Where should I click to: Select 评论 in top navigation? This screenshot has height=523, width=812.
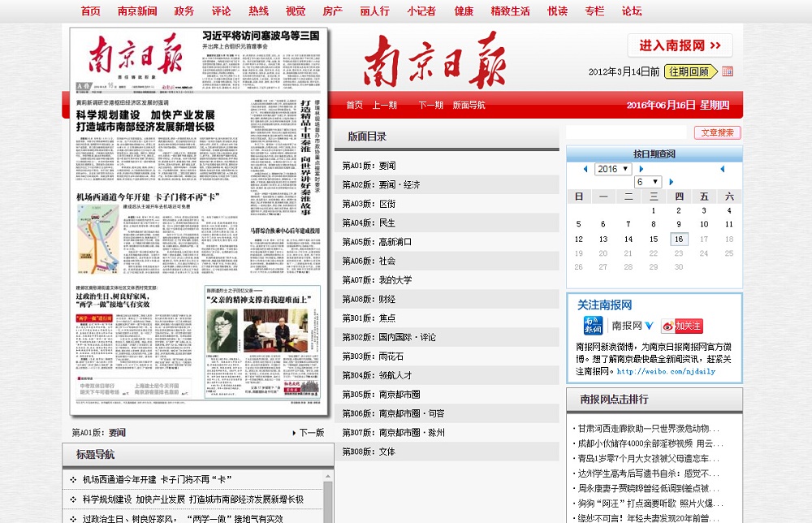pyautogui.click(x=221, y=11)
